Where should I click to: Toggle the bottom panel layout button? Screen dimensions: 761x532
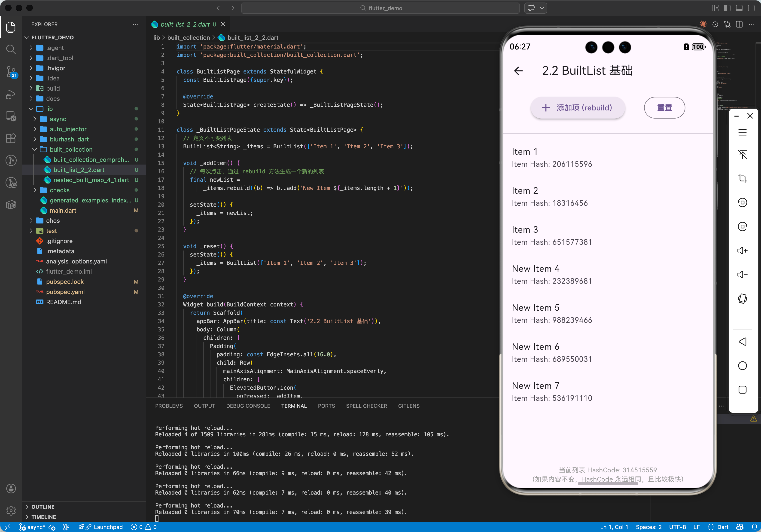[x=739, y=8]
